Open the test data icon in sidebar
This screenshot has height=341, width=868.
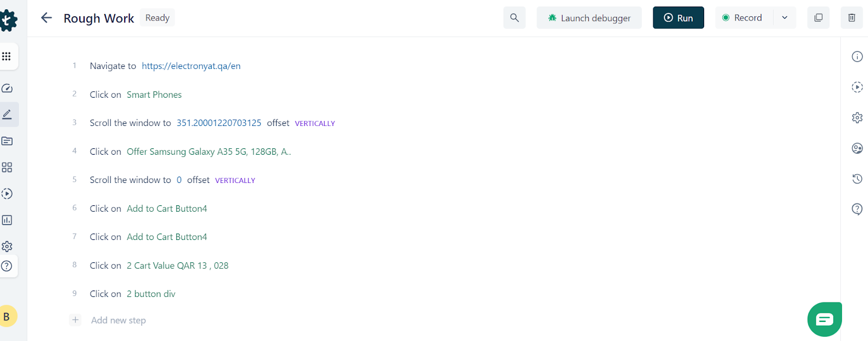click(x=7, y=141)
